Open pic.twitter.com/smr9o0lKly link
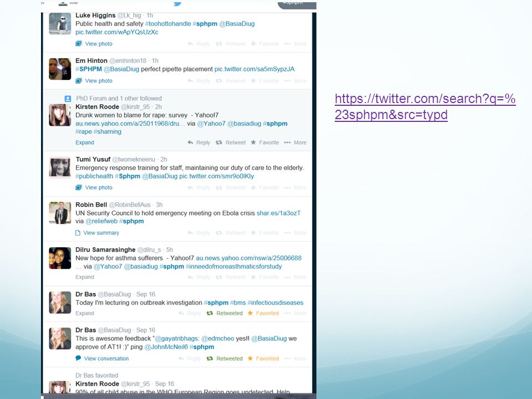 [217, 176]
